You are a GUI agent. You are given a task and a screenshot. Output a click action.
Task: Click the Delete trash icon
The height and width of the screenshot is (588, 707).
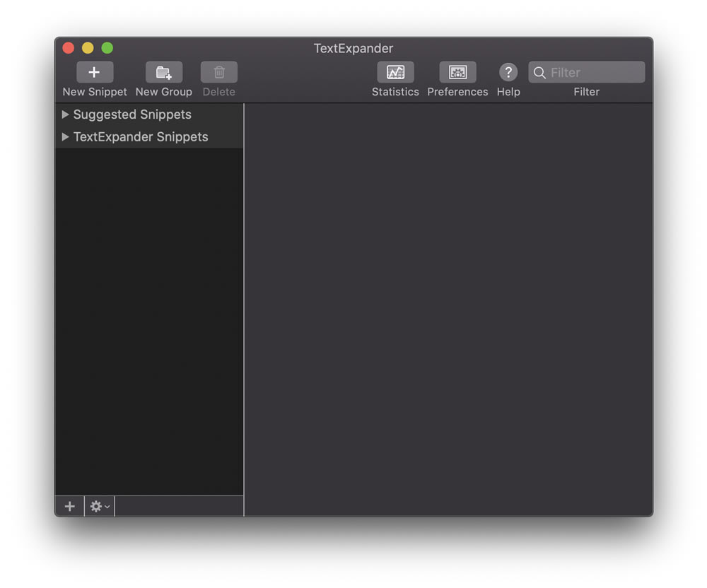tap(219, 72)
